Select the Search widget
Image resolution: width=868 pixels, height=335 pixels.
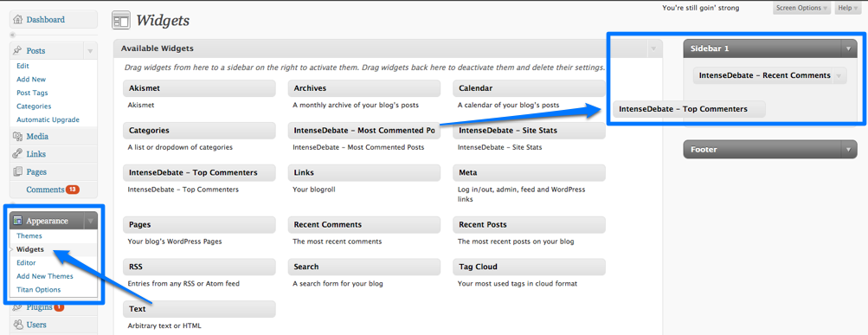pyautogui.click(x=364, y=267)
